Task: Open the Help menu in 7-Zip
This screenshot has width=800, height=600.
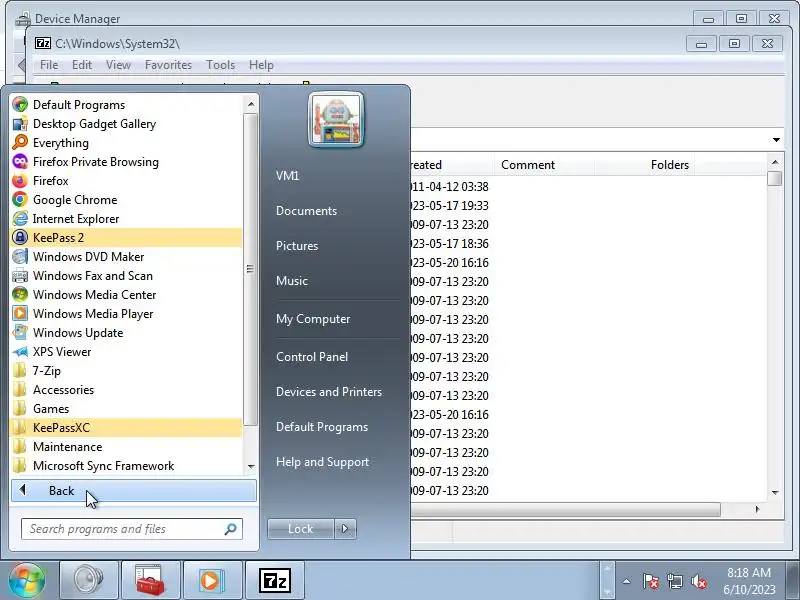Action: (x=261, y=65)
